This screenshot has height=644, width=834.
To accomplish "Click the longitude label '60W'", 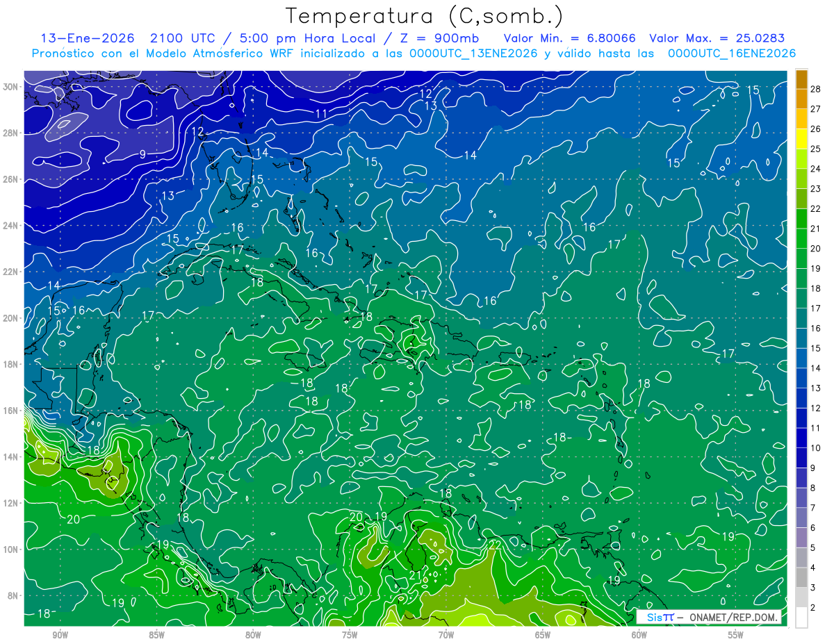I will pyautogui.click(x=639, y=635).
